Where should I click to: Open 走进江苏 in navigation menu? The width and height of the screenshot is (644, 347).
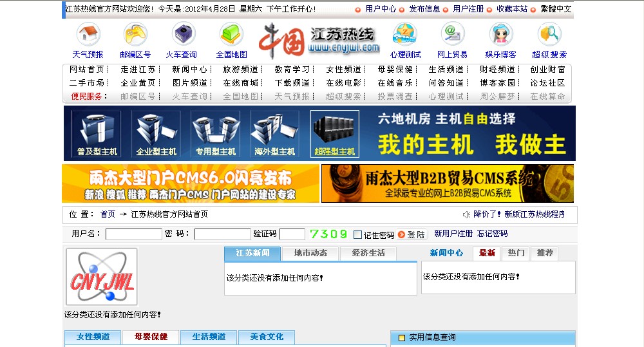pos(138,70)
